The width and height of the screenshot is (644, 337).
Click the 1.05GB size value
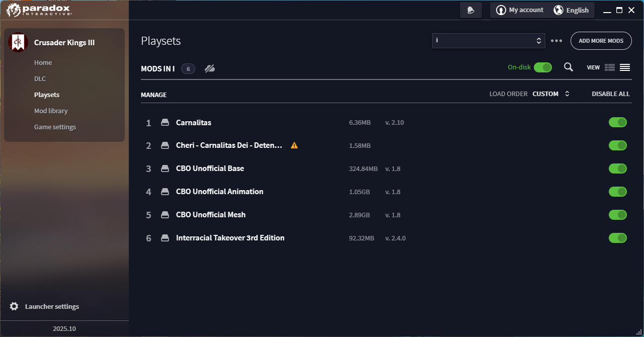point(359,192)
